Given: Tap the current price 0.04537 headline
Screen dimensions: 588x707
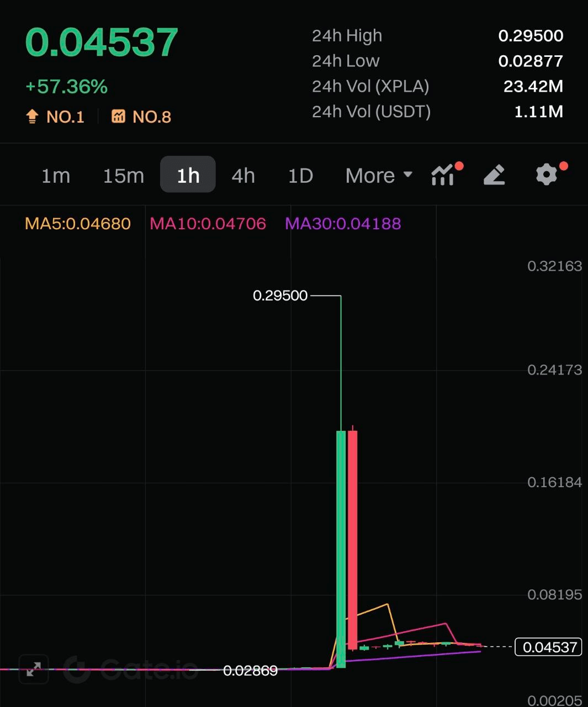Looking at the screenshot, I should 102,43.
